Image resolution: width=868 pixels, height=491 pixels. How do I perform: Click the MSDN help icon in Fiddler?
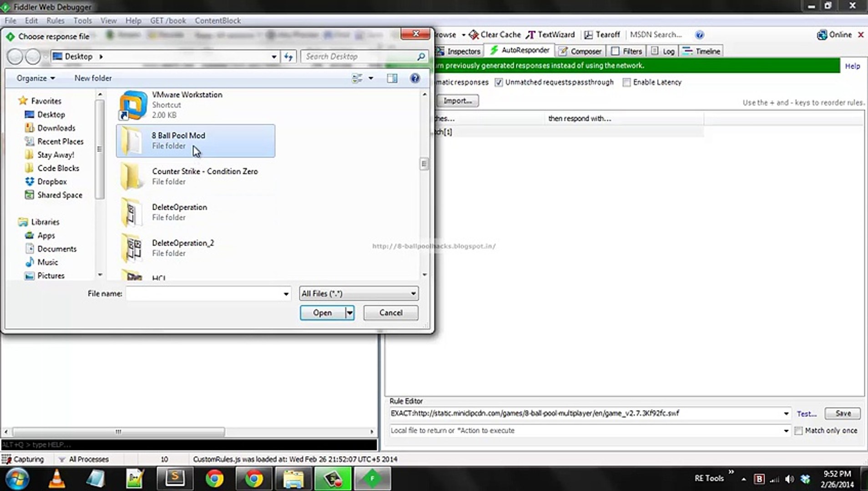click(700, 35)
